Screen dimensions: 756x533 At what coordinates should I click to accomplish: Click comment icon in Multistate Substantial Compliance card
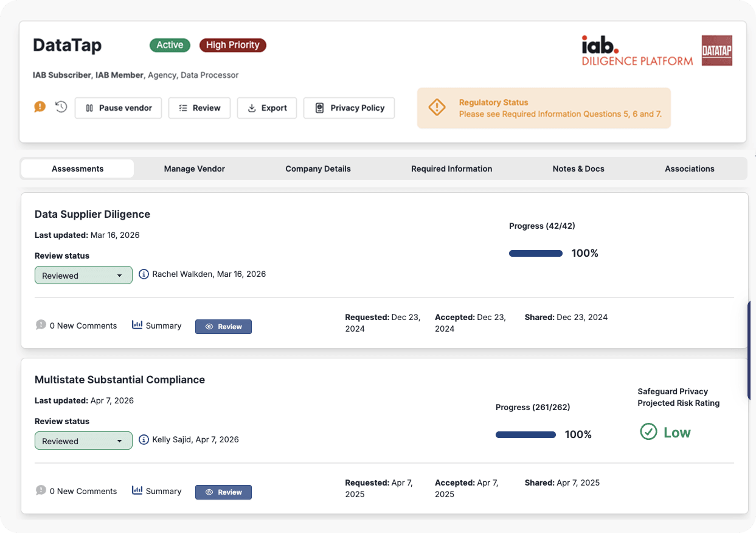tap(41, 490)
